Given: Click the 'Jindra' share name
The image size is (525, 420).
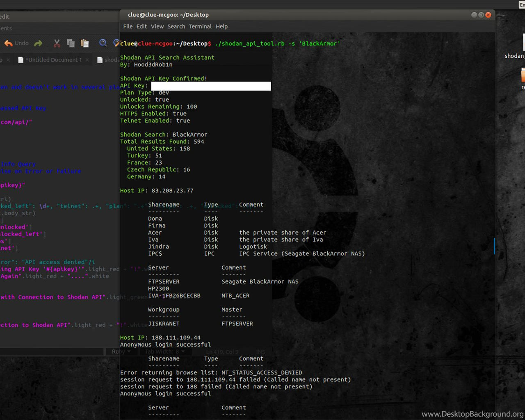Looking at the screenshot, I should 158,247.
